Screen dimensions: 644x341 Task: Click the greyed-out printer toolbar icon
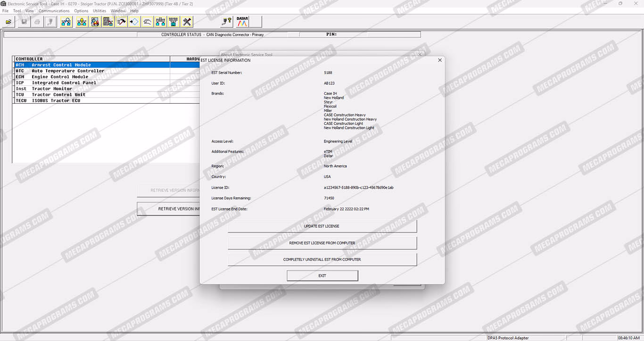click(x=37, y=22)
